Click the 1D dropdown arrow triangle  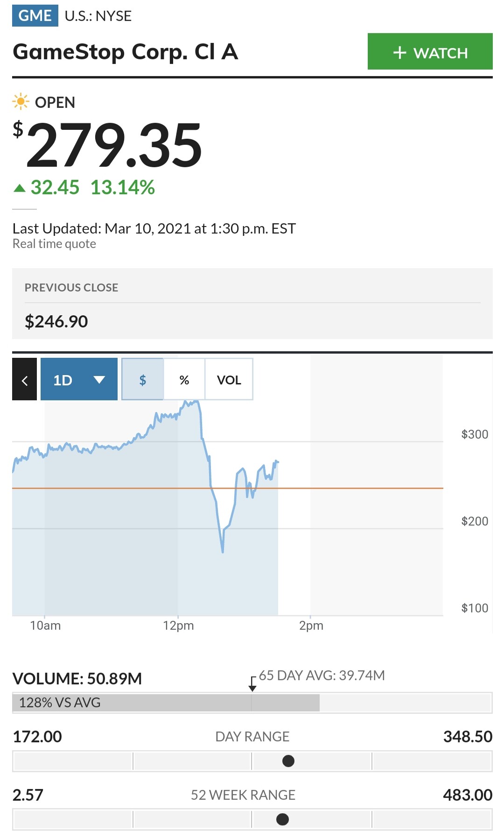(99, 379)
